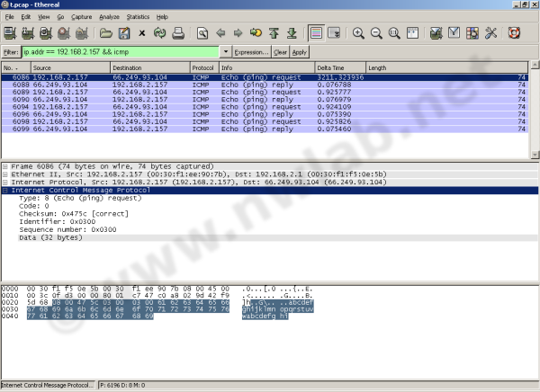
Task: Save capture file as icon
Action: [x=124, y=33]
